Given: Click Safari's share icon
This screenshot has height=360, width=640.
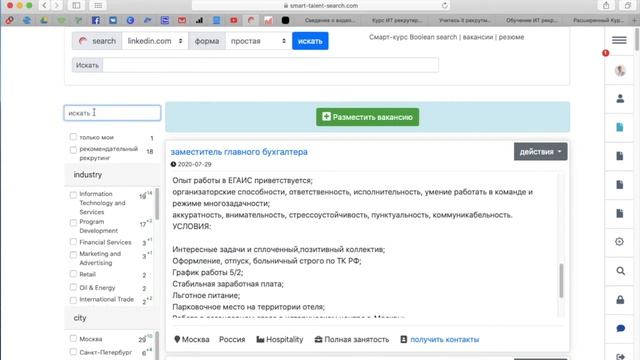Looking at the screenshot, I should (606, 5).
